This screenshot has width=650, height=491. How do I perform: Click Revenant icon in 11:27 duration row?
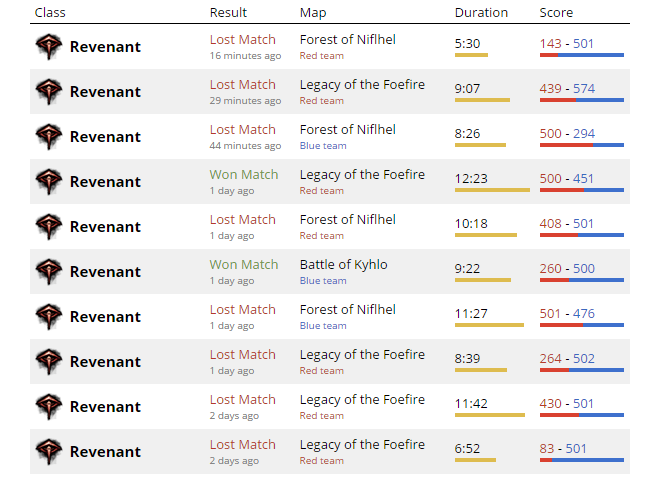(x=49, y=317)
